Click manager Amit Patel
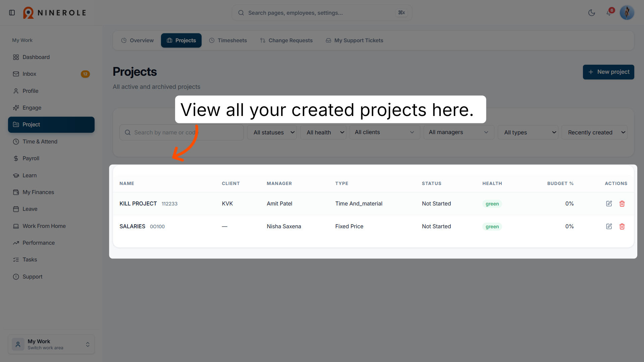This screenshot has width=644, height=362. click(279, 203)
